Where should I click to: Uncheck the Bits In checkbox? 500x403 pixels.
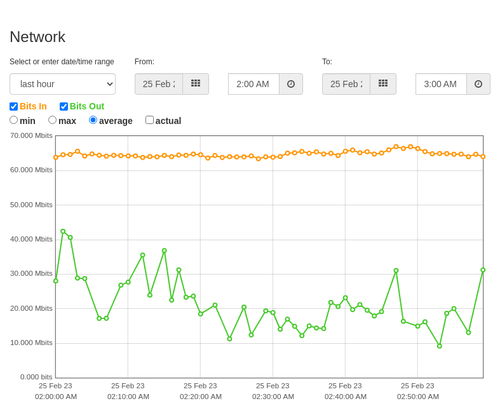point(14,106)
